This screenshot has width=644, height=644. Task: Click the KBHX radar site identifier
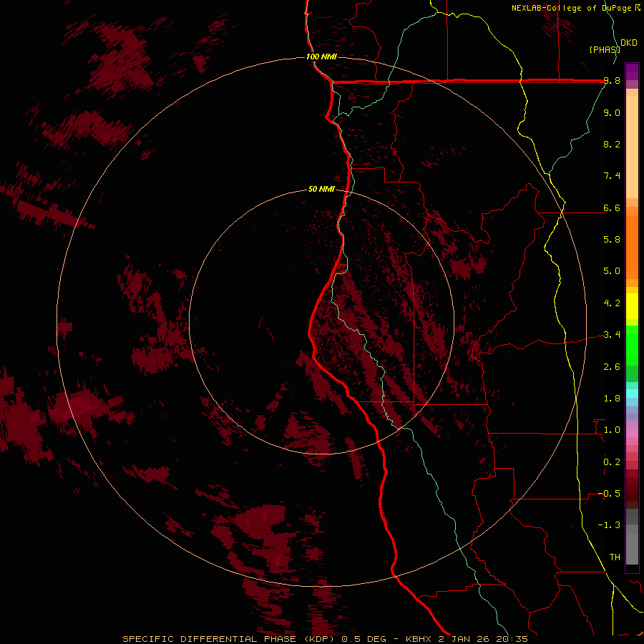(419, 639)
